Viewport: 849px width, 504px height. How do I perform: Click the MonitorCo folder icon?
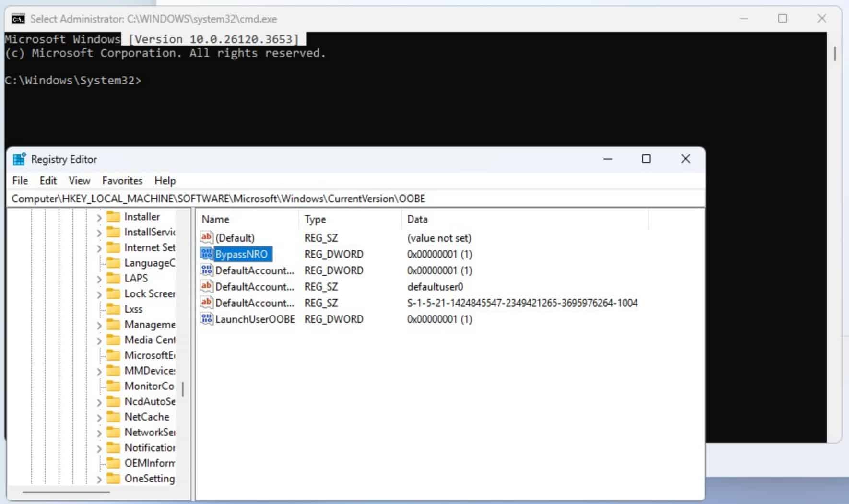113,386
